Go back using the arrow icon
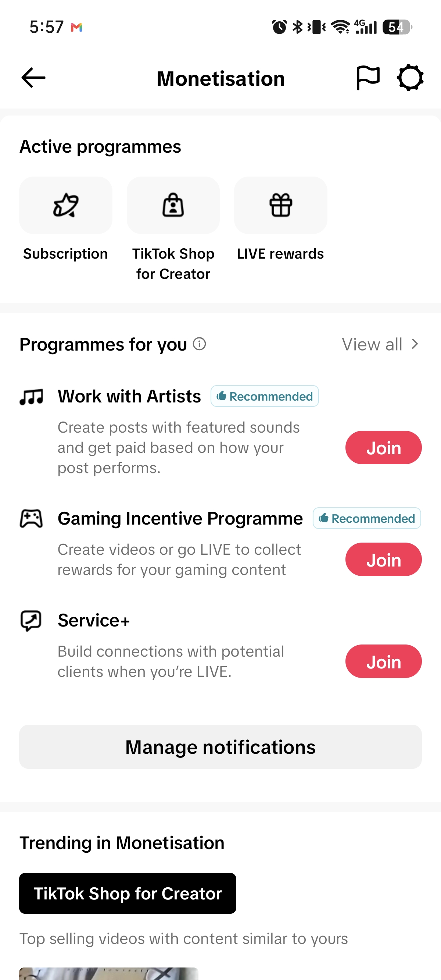The image size is (441, 980). pyautogui.click(x=33, y=78)
